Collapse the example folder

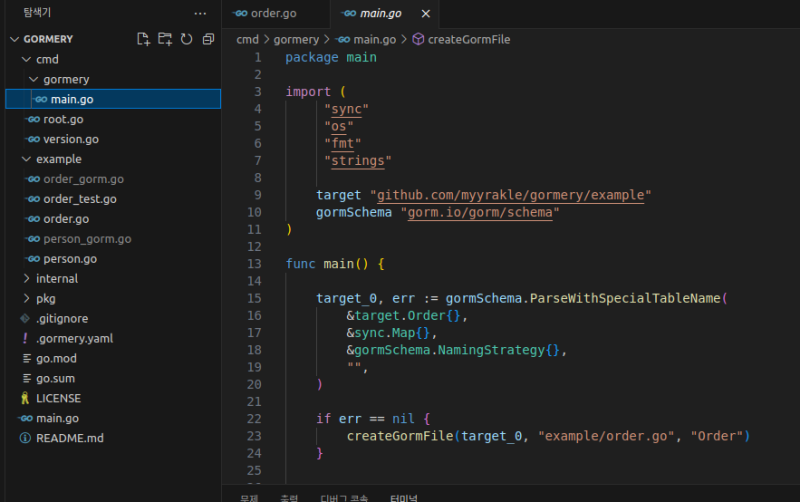[58, 159]
